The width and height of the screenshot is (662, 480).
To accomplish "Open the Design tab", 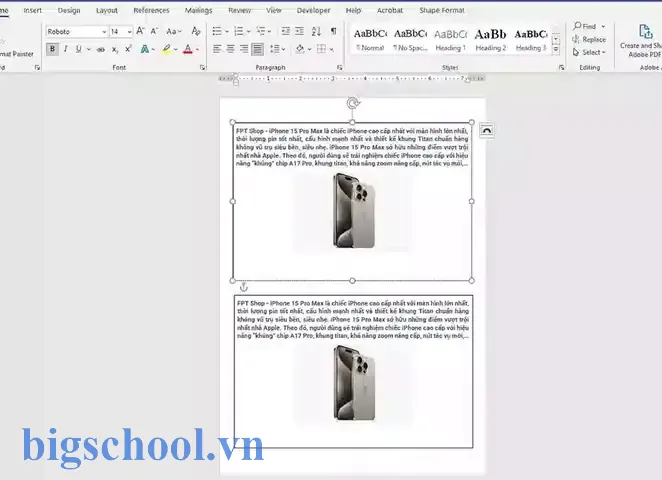I will [x=69, y=10].
